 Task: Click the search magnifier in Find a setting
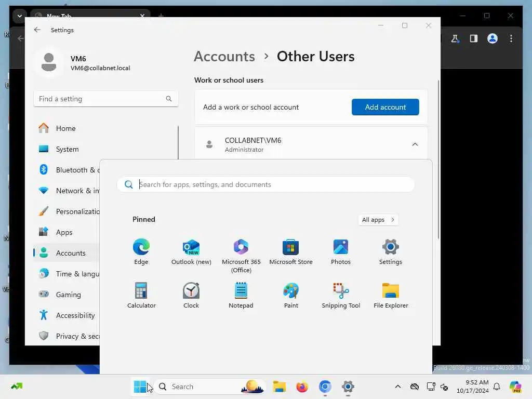[169, 99]
